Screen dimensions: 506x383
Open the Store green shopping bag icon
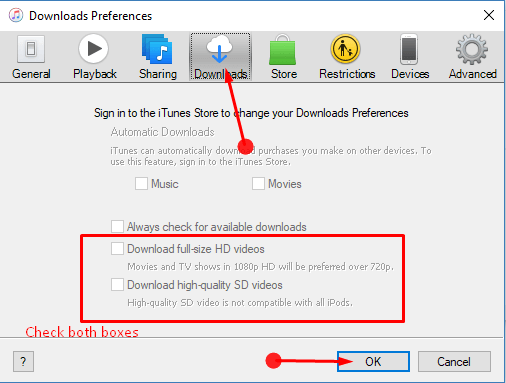[282, 49]
